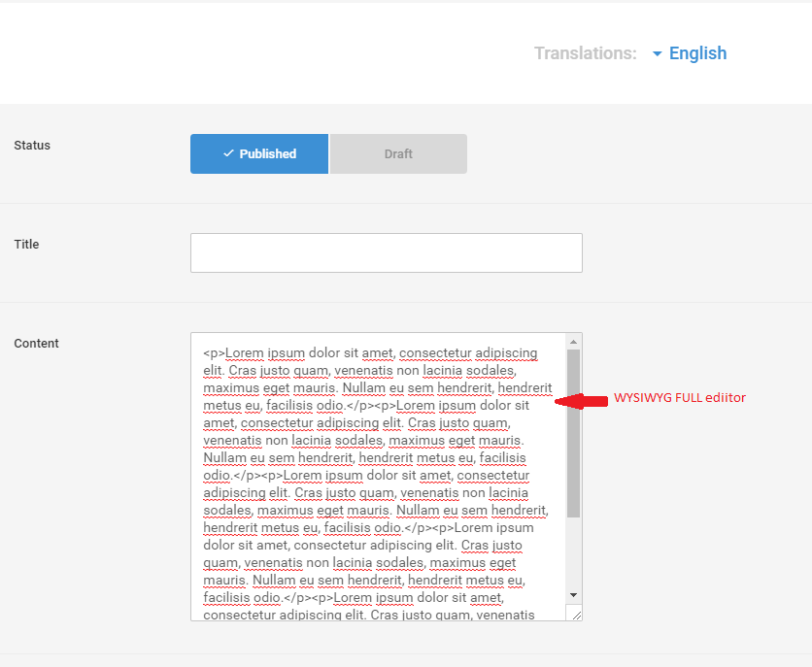Switch status to Draft

(398, 153)
